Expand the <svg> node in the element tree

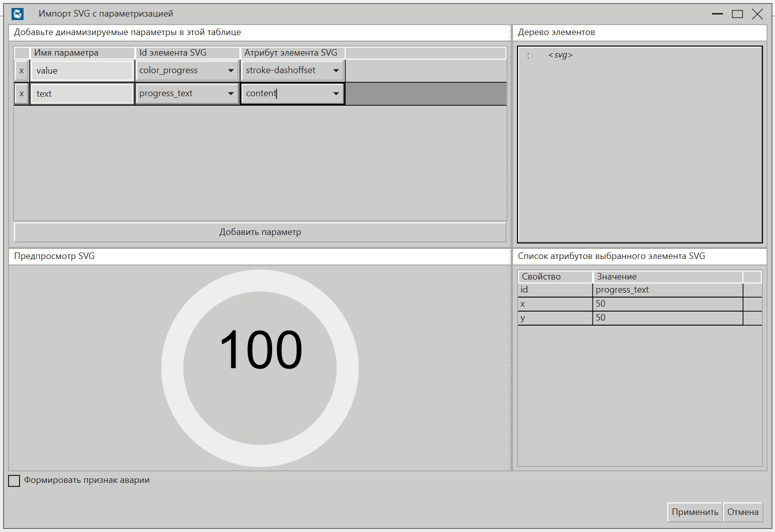pos(529,56)
